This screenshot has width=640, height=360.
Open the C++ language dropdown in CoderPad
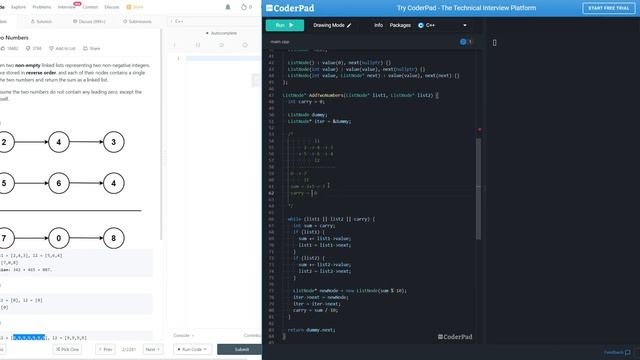click(442, 25)
